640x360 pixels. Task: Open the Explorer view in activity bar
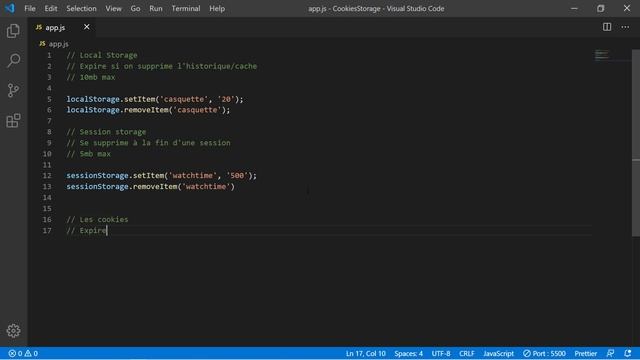point(13,31)
